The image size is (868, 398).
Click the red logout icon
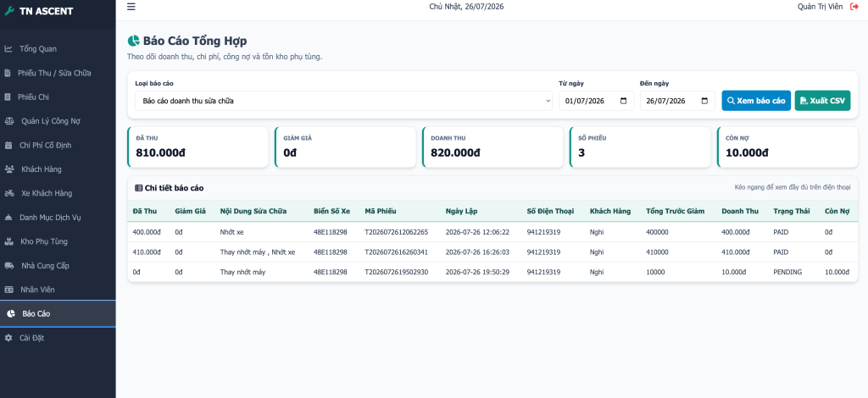pyautogui.click(x=854, y=7)
